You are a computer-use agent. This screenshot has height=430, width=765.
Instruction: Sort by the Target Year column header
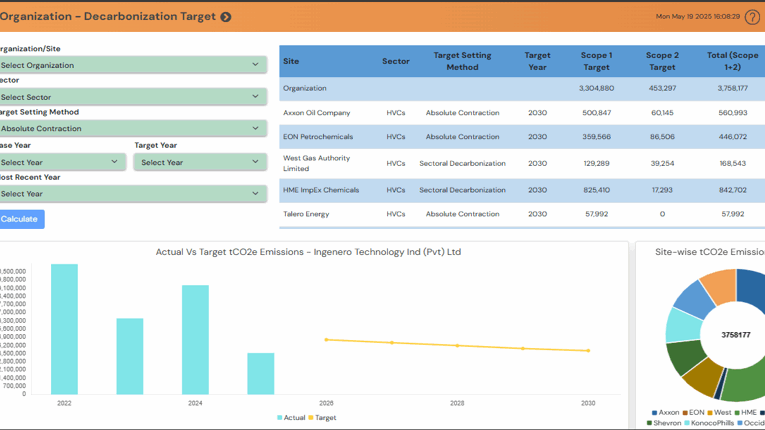pos(537,61)
